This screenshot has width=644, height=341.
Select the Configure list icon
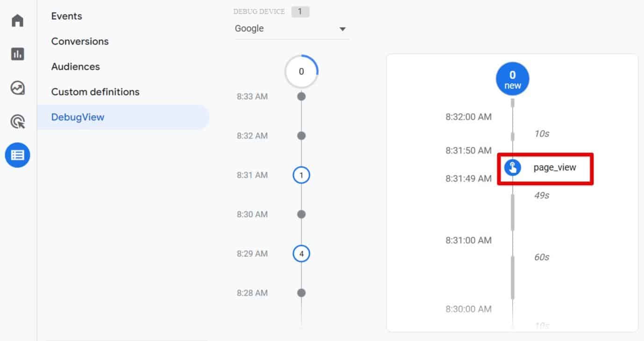(17, 155)
